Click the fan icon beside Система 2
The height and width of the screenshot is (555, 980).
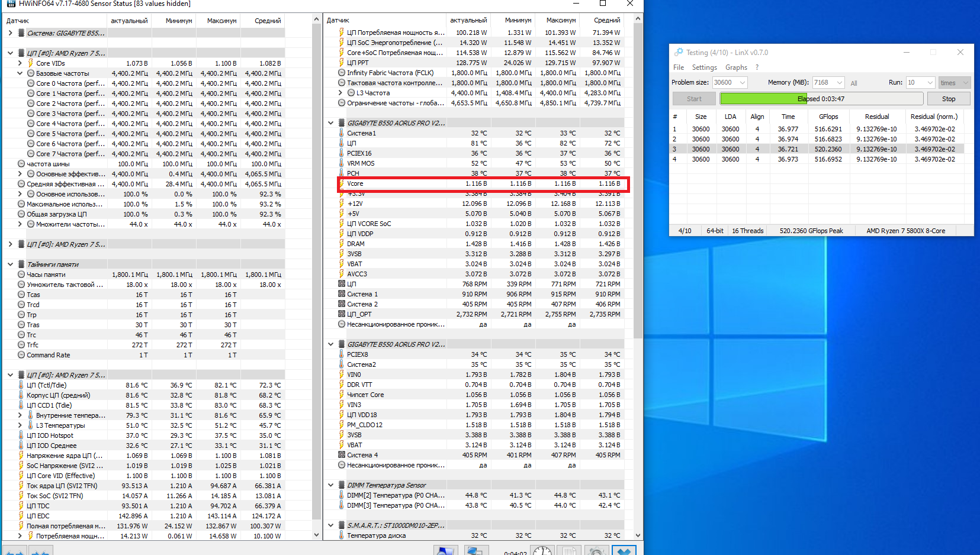[342, 304]
